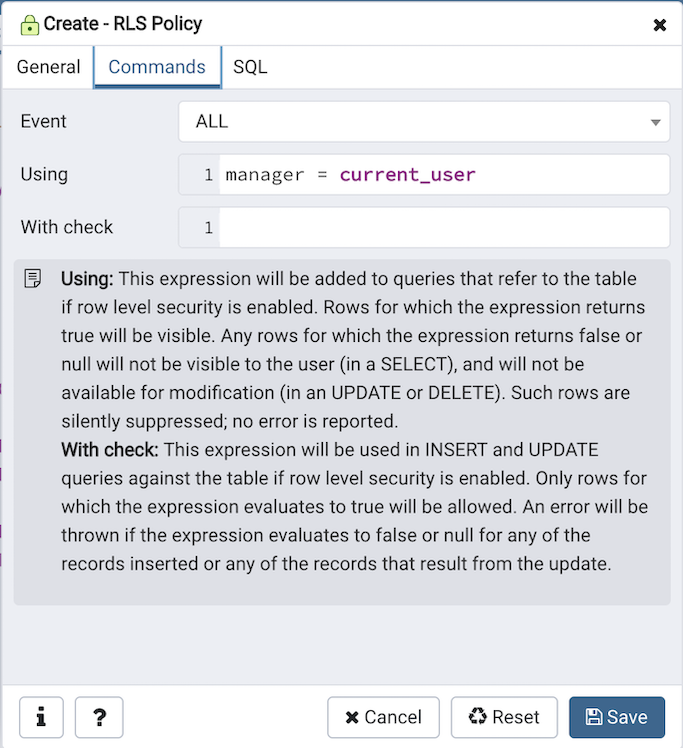683x748 pixels.
Task: Click the With check field label
Action: point(67,227)
